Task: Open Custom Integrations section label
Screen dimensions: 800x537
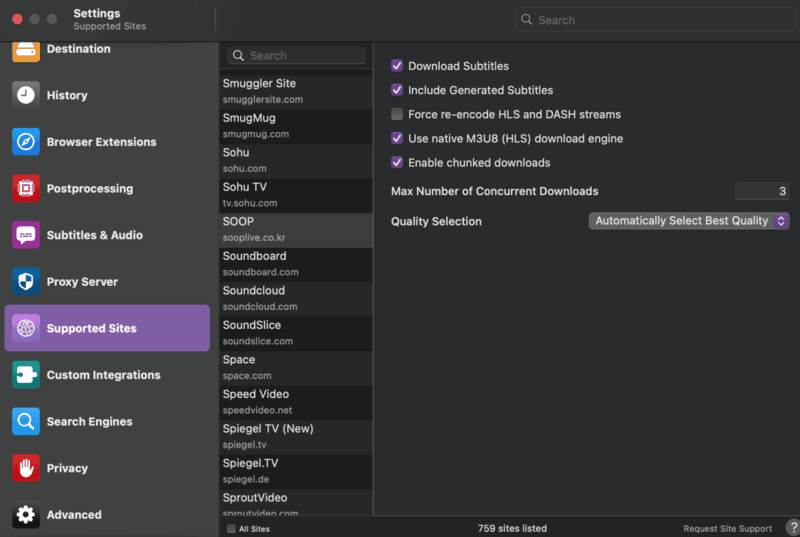Action: 104,375
